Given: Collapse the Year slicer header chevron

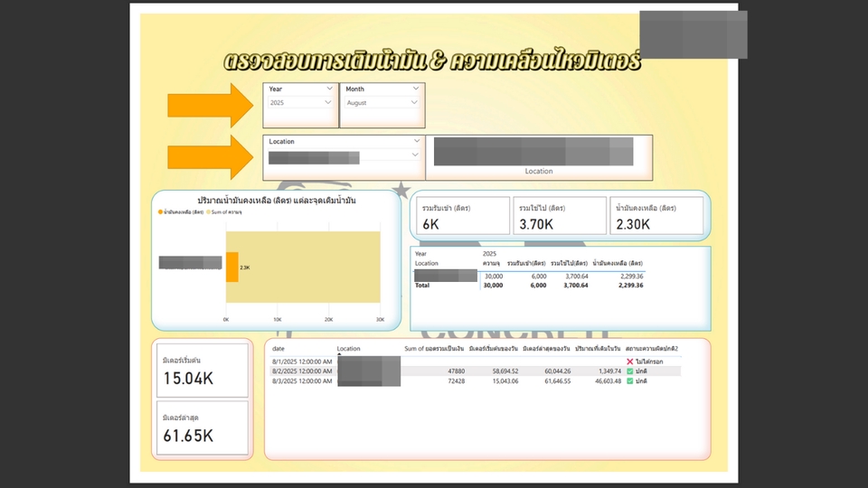Looking at the screenshot, I should pos(329,89).
